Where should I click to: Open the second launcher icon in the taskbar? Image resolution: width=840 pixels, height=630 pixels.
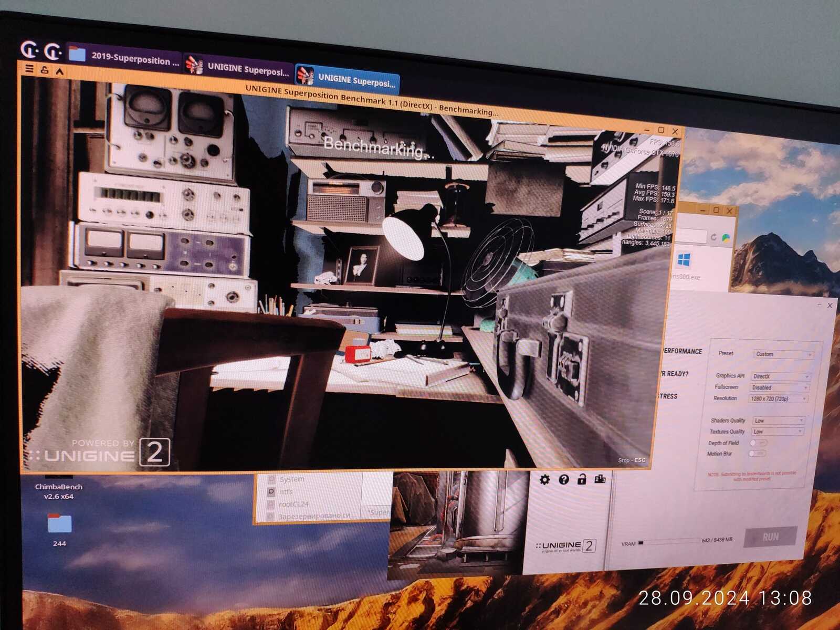click(53, 51)
